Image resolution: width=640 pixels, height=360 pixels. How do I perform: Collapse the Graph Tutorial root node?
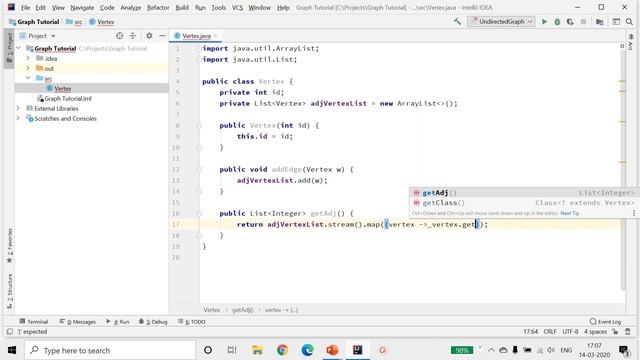point(18,49)
